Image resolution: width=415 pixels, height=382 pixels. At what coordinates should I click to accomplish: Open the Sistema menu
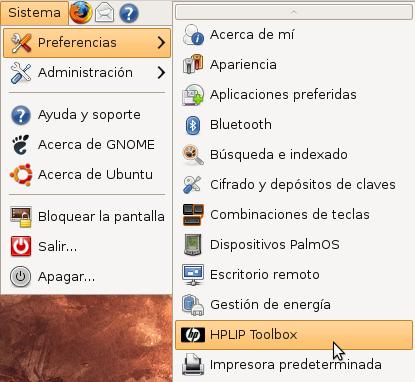(34, 13)
